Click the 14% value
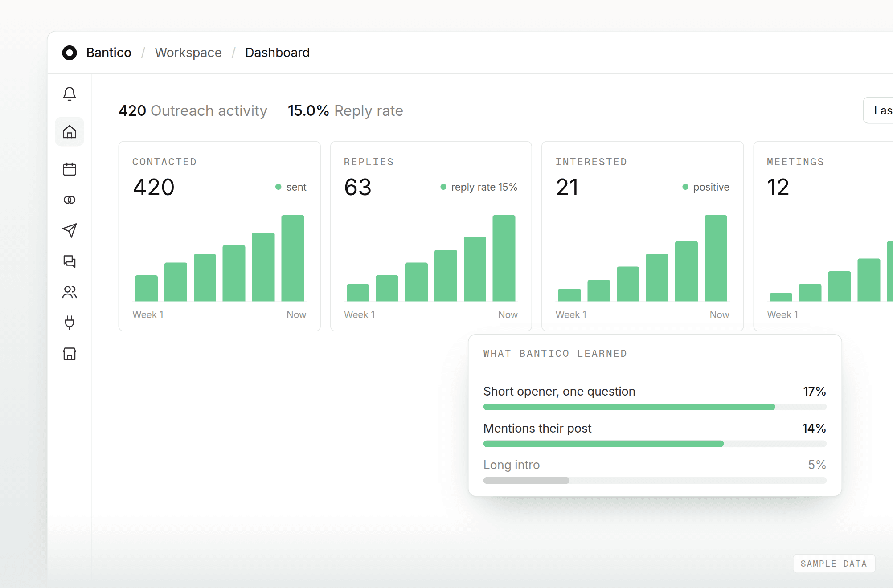The image size is (893, 588). click(814, 428)
